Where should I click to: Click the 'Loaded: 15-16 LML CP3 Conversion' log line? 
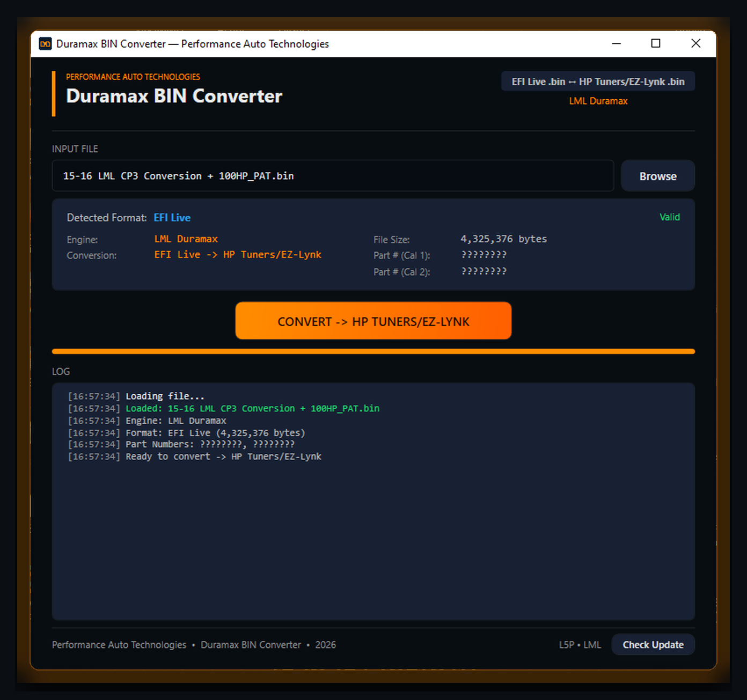click(x=224, y=409)
